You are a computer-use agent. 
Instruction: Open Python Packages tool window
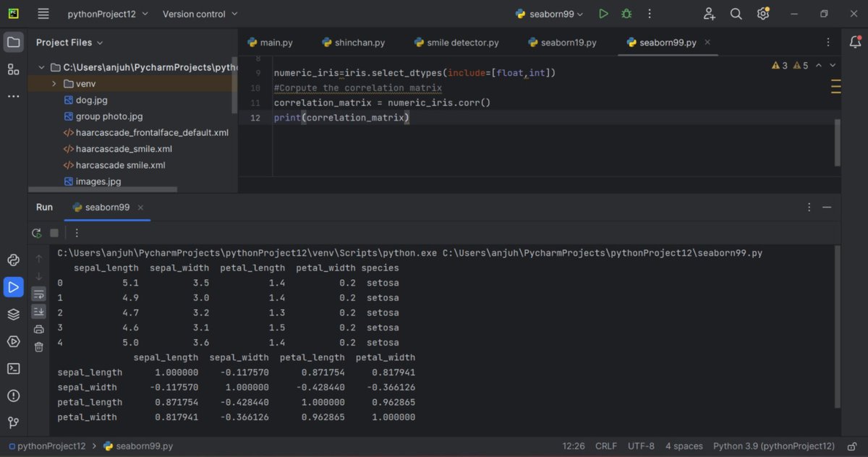pyautogui.click(x=14, y=260)
